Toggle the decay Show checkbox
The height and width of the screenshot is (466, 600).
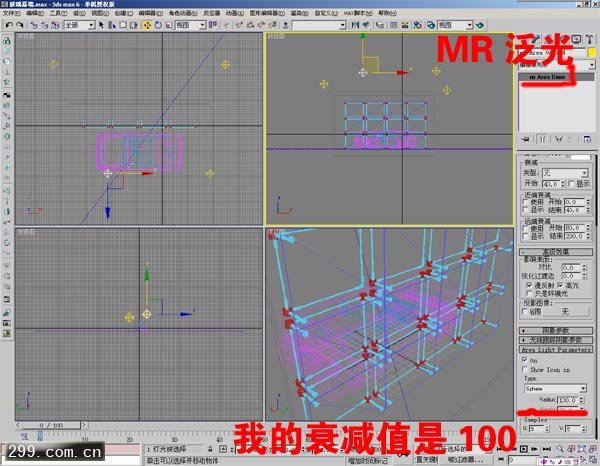pos(571,184)
